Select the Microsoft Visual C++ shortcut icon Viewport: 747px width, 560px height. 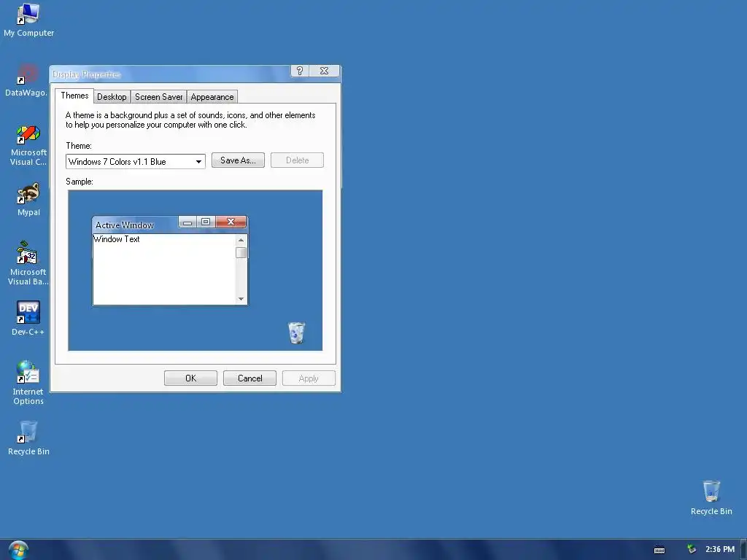tap(28, 145)
